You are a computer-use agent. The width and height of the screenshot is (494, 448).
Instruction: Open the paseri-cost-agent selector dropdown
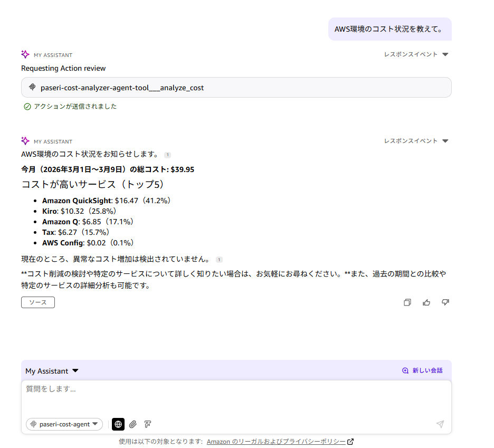(64, 424)
